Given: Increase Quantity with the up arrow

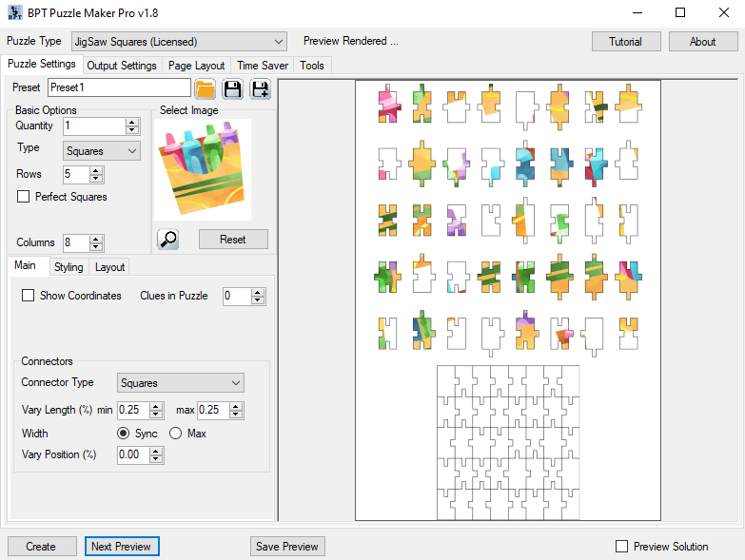Looking at the screenshot, I should [132, 122].
